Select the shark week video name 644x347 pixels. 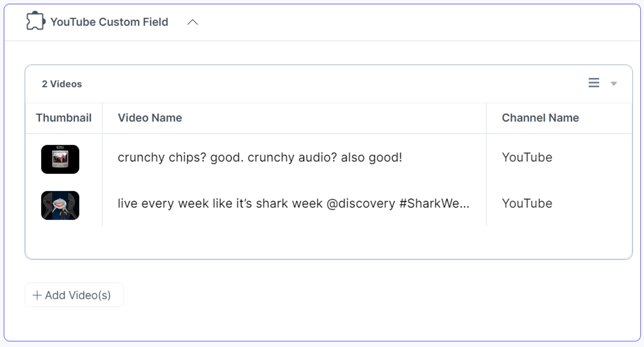point(293,203)
